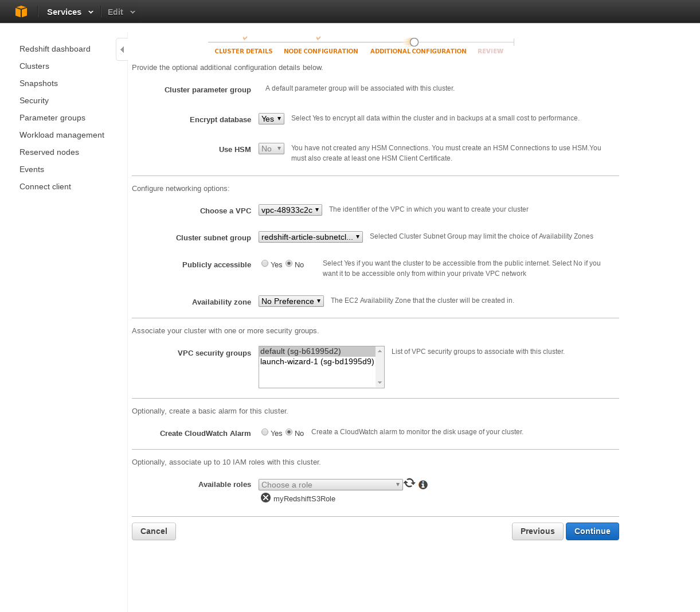Open Parameter groups in sidebar
This screenshot has height=612, width=700.
[52, 118]
